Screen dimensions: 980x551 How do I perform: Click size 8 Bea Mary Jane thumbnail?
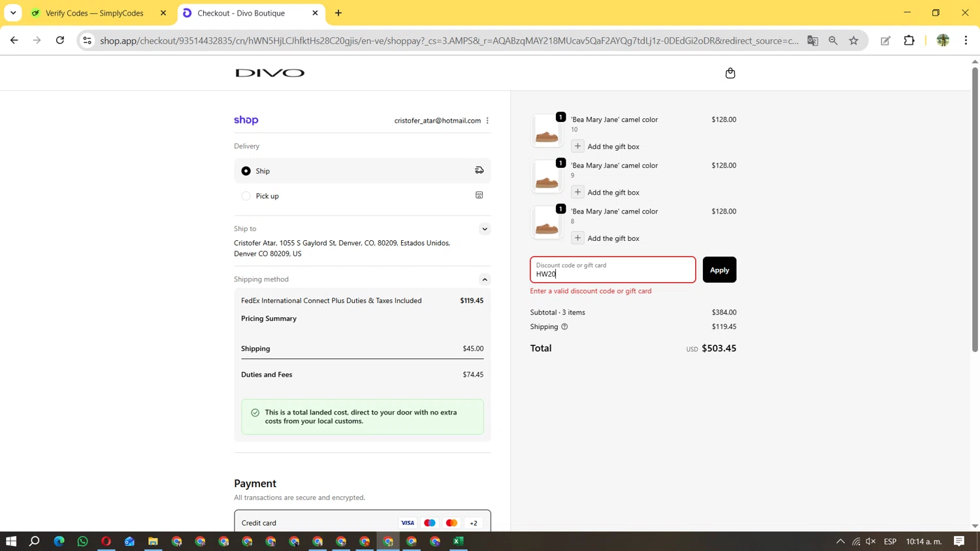(x=547, y=222)
